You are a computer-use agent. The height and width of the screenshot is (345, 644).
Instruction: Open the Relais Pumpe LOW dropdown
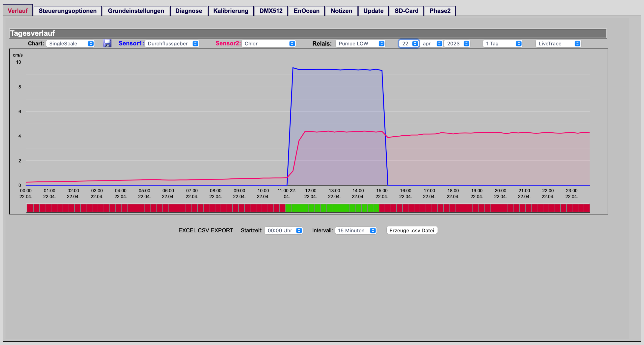pos(360,44)
